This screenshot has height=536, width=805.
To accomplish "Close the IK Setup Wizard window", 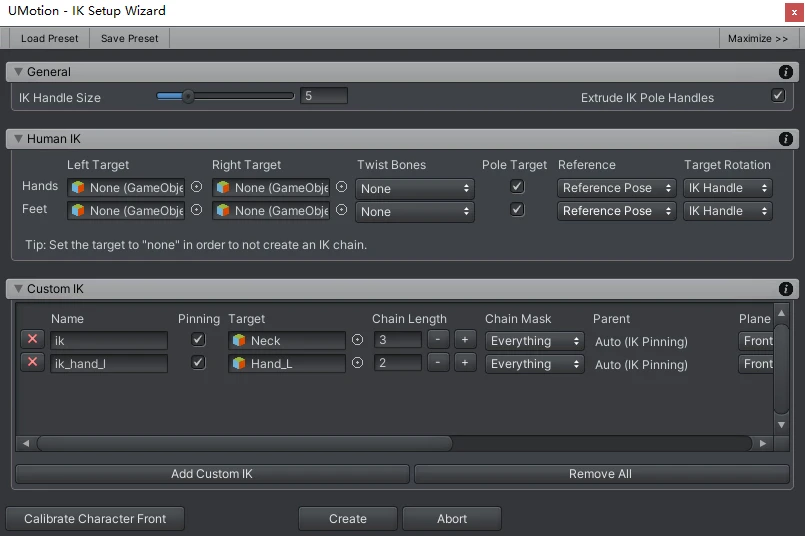I will coord(794,13).
